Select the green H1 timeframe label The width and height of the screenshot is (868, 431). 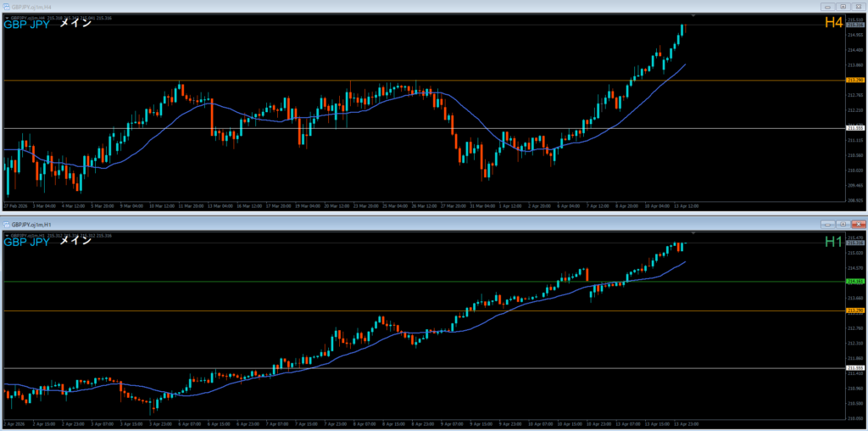click(x=833, y=243)
